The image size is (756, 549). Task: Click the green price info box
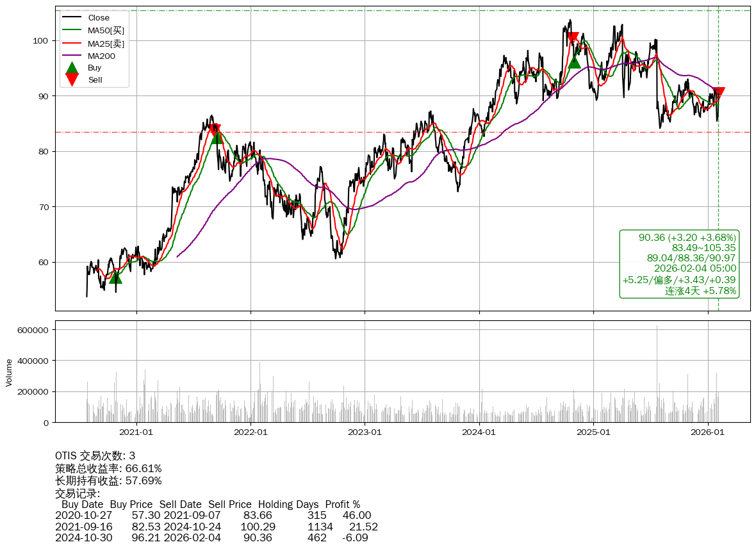(679, 264)
